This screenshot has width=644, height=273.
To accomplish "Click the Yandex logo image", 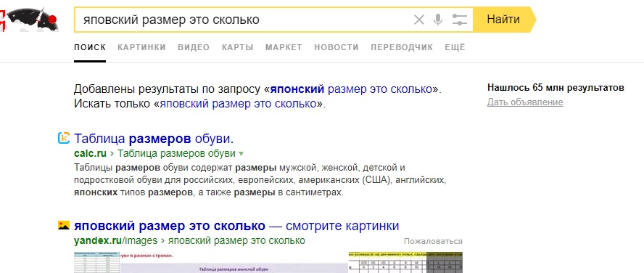I will 29,20.
